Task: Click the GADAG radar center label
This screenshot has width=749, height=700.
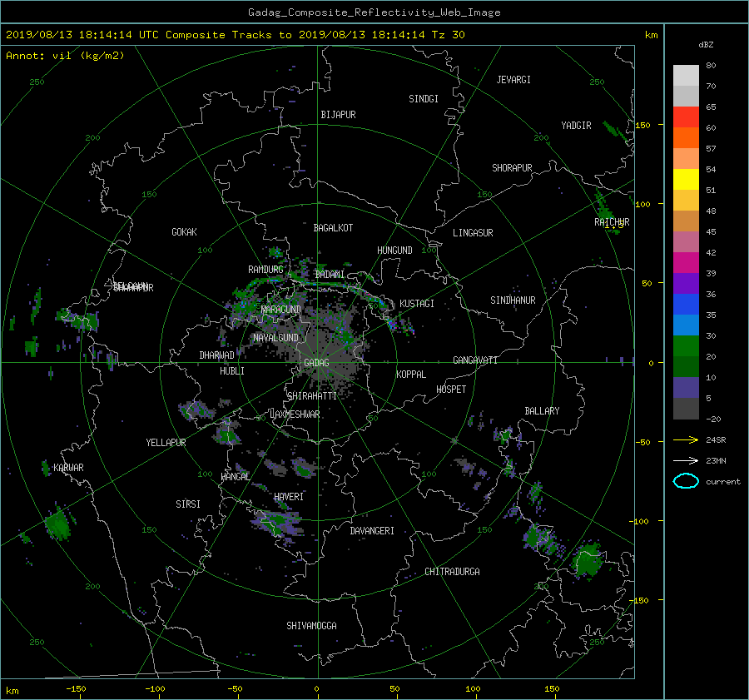Action: point(317,363)
